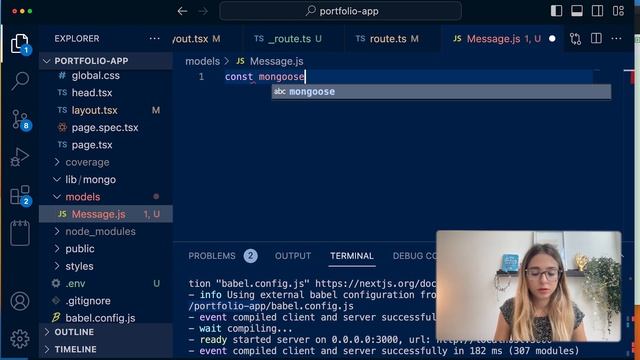Click the unsaved dot on Message.js tab

pos(552,39)
